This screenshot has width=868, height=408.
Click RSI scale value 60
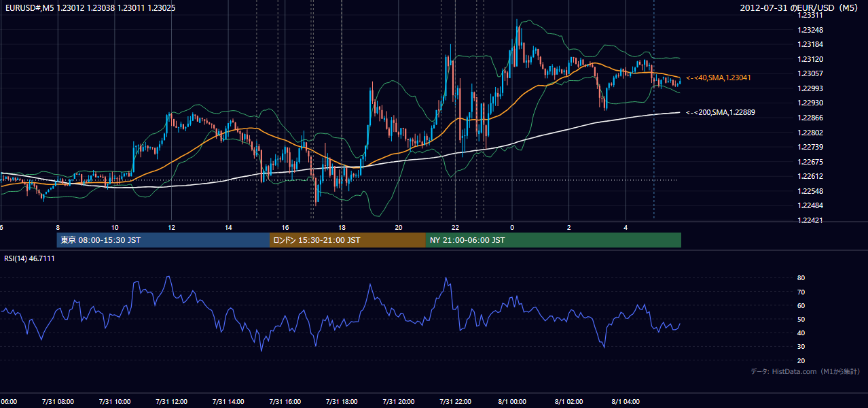[801, 305]
